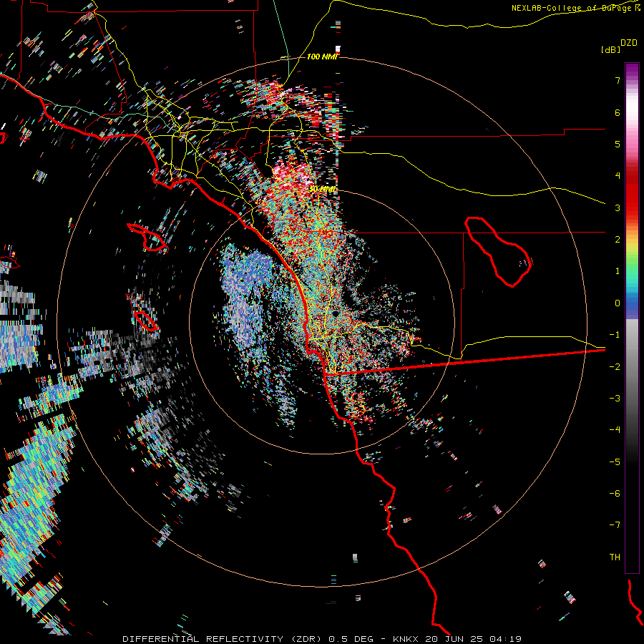The image size is (644, 644).
Task: Click the 2 value on the color scale
Action: pyautogui.click(x=618, y=240)
